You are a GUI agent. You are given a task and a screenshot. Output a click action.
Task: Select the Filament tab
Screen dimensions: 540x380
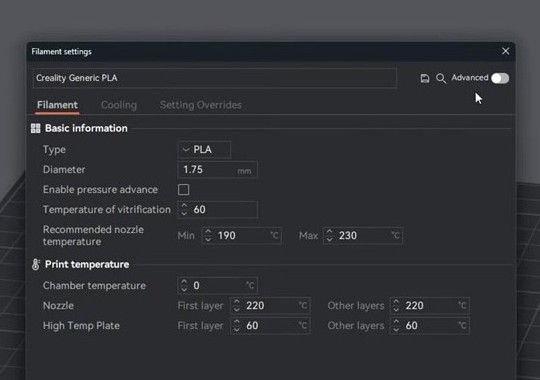click(57, 105)
